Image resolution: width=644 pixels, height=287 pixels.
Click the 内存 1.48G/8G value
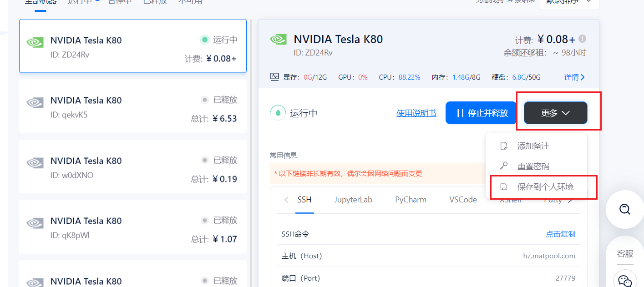[x=466, y=77]
